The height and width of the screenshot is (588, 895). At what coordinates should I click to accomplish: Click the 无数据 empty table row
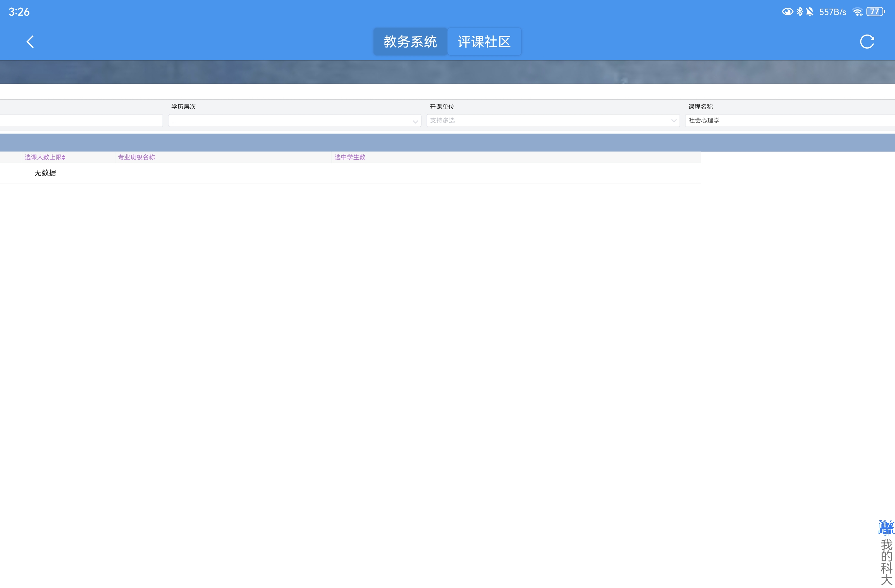click(x=45, y=173)
